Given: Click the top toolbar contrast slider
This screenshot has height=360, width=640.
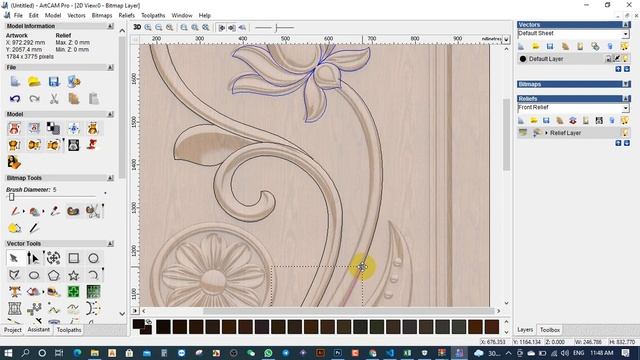Looking at the screenshot, I should [276, 27].
